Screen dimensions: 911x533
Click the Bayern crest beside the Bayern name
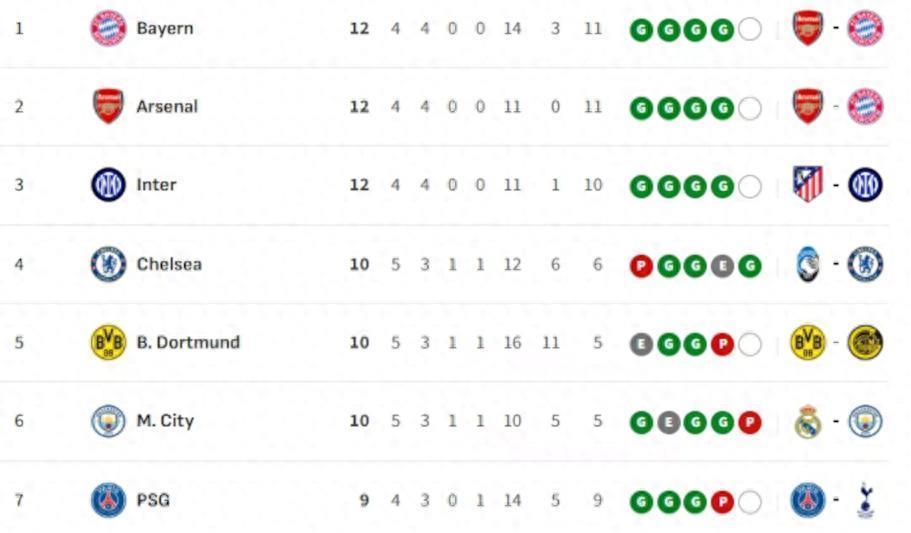[108, 28]
